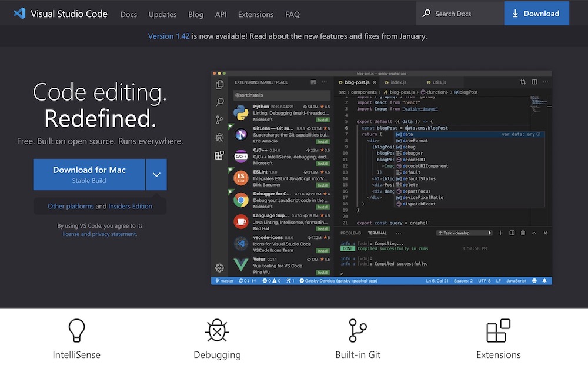
Task: Open download options dropdown arrow
Action: tap(156, 174)
